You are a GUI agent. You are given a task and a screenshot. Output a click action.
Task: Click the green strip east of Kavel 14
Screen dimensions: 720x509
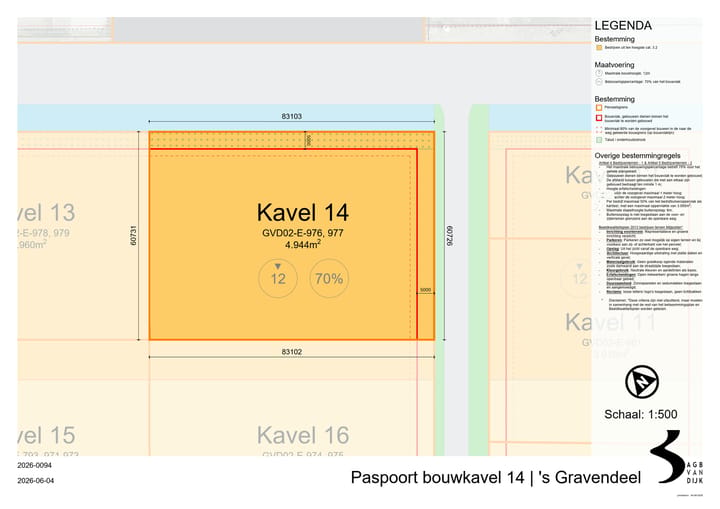click(x=439, y=280)
